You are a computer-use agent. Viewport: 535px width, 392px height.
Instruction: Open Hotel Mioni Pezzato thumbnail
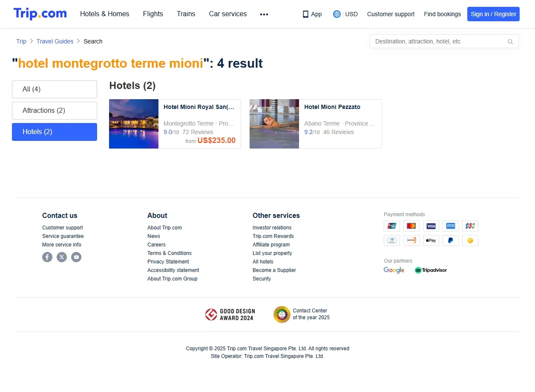tap(274, 124)
